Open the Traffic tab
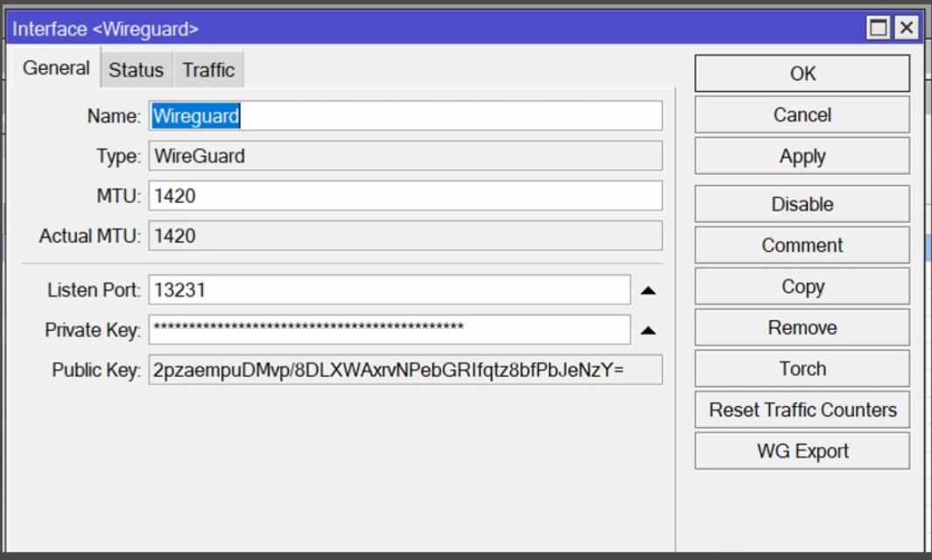The height and width of the screenshot is (560, 932). (208, 69)
